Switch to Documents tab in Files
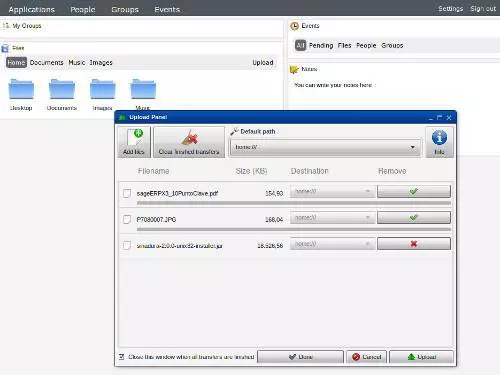Screen dimensions: 500x375 pyautogui.click(x=46, y=63)
